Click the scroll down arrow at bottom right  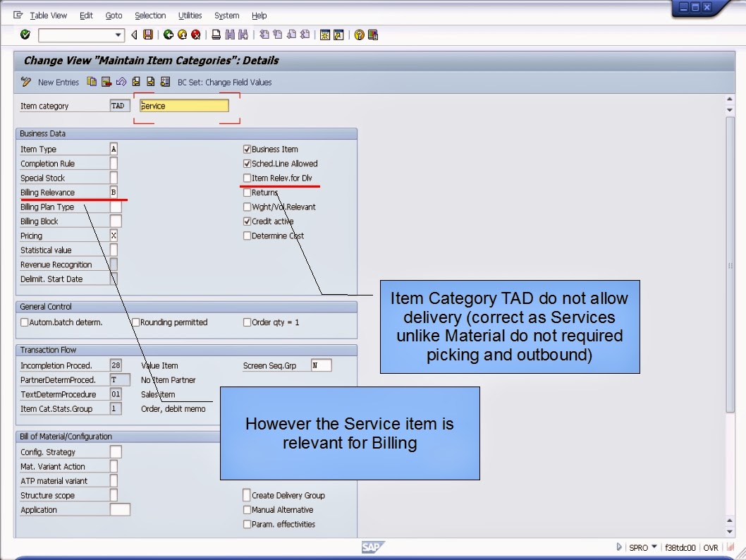tap(729, 532)
